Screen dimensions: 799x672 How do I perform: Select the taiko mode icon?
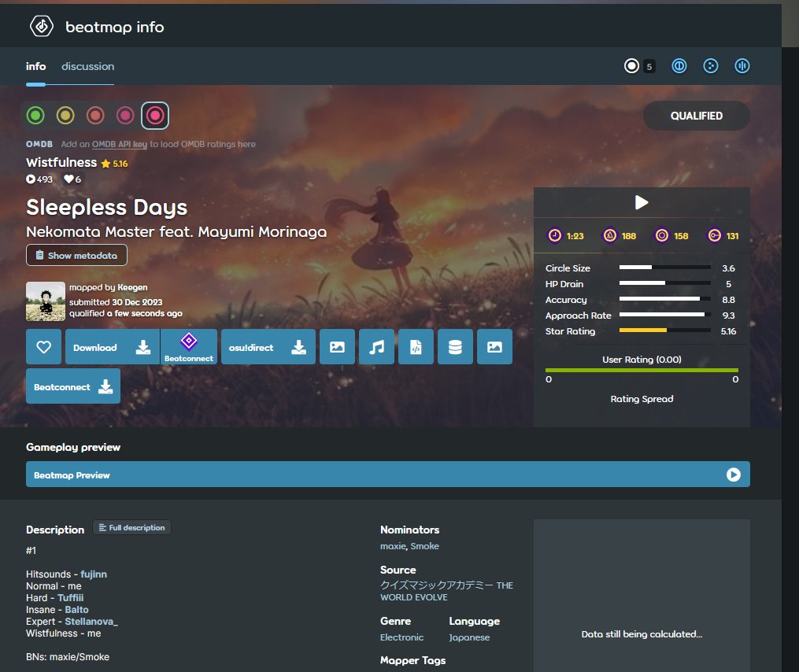(679, 66)
